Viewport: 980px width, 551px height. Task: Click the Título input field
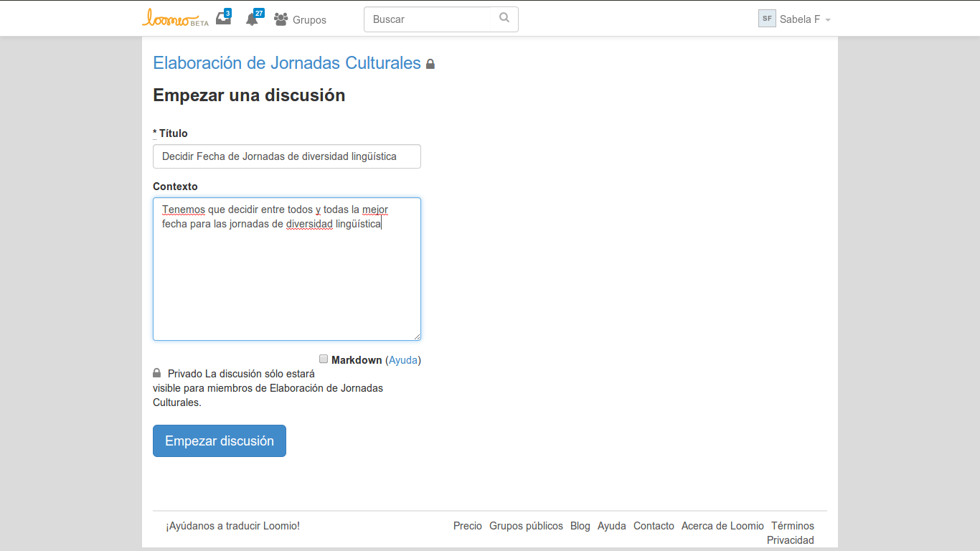(x=287, y=156)
